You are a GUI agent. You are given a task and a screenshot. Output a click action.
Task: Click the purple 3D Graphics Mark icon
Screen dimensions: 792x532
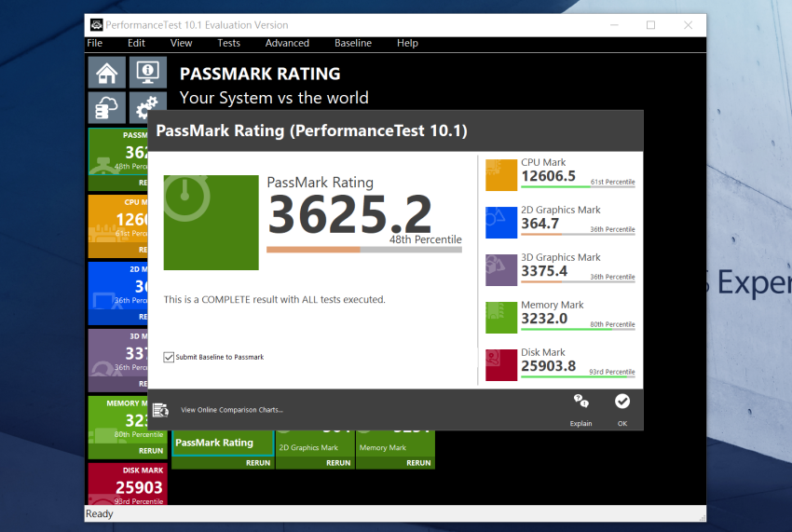(x=501, y=270)
